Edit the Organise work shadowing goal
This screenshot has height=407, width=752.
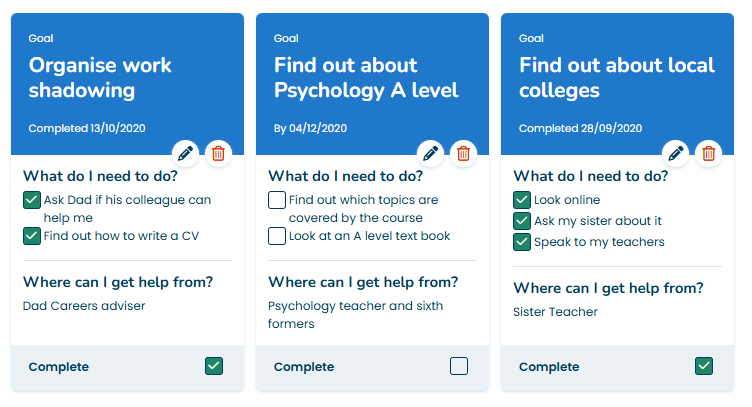click(186, 153)
